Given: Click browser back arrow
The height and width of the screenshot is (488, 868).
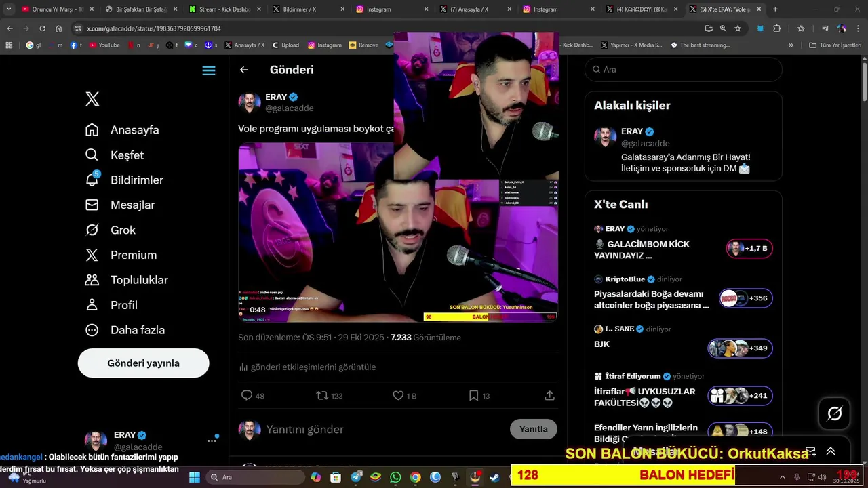Looking at the screenshot, I should coord(9,28).
